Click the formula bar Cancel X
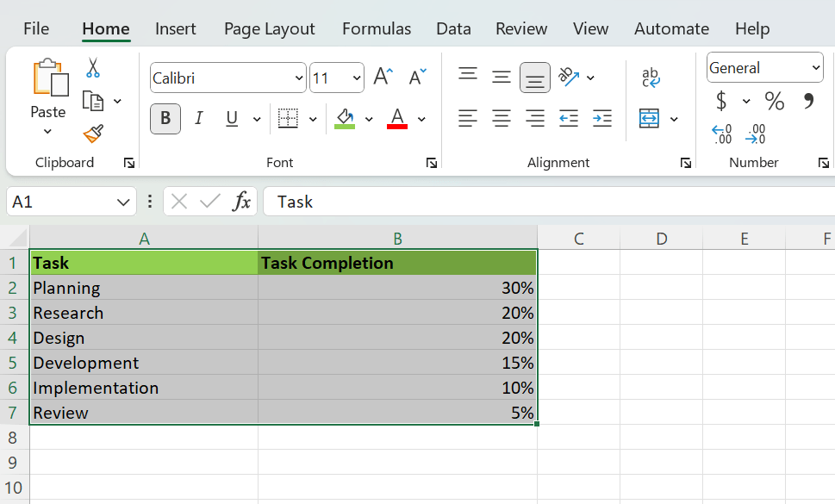 click(x=179, y=202)
